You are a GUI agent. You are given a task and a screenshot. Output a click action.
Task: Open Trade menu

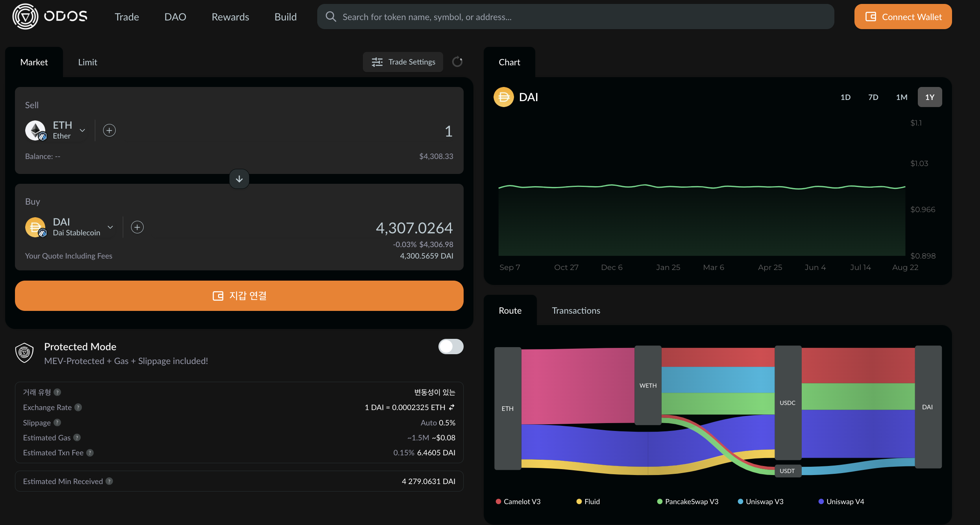[127, 17]
